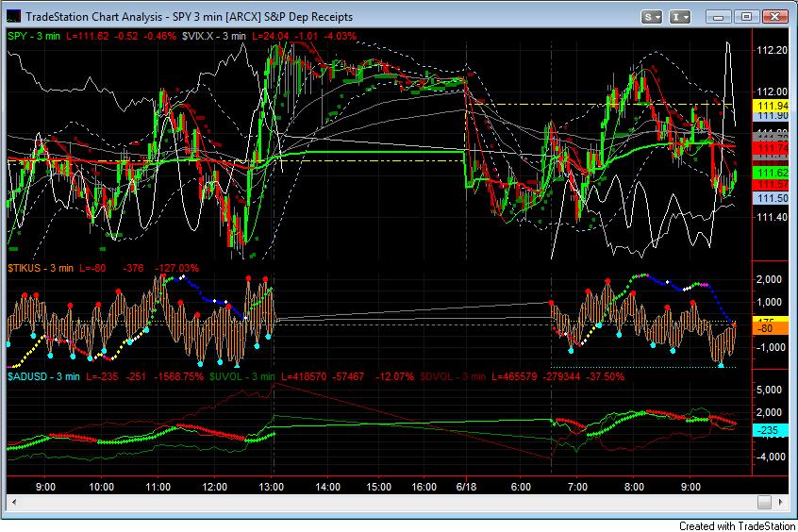Click the light blue 111.50 price marker
The height and width of the screenshot is (532, 798).
pos(771,198)
